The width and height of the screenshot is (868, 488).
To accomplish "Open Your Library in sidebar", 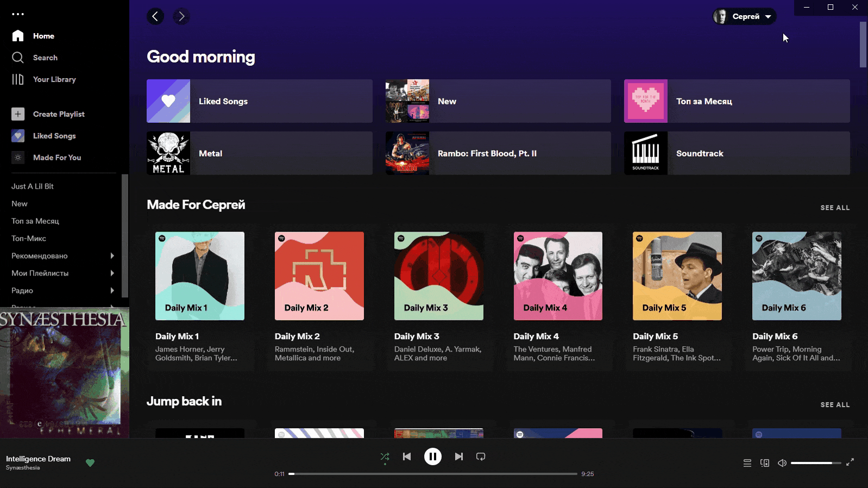I will click(54, 79).
